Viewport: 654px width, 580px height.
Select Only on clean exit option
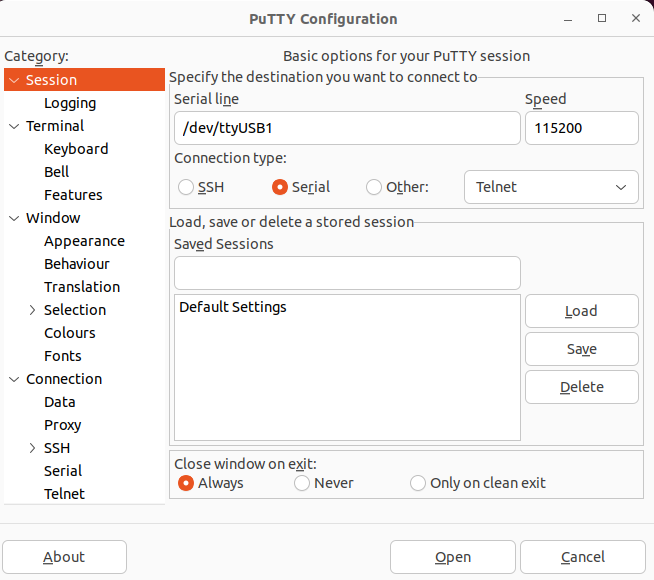coord(418,483)
